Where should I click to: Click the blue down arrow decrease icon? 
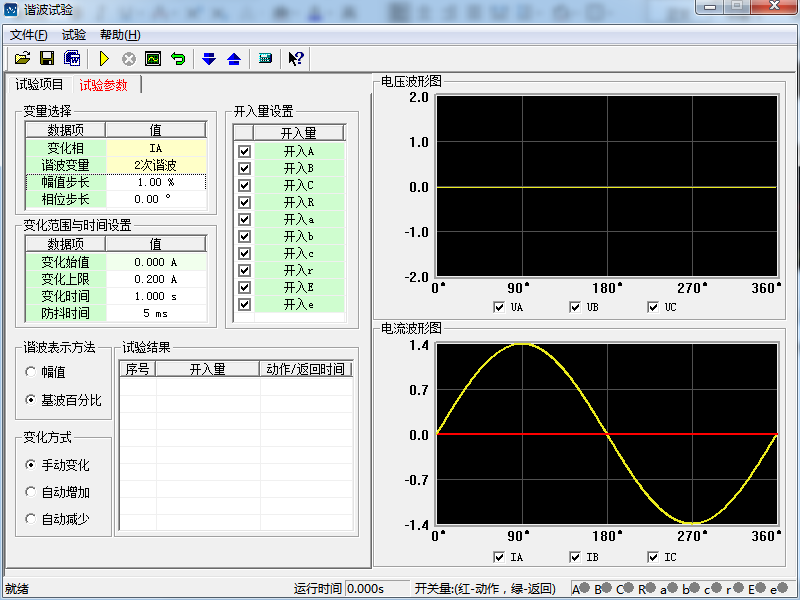[209, 58]
